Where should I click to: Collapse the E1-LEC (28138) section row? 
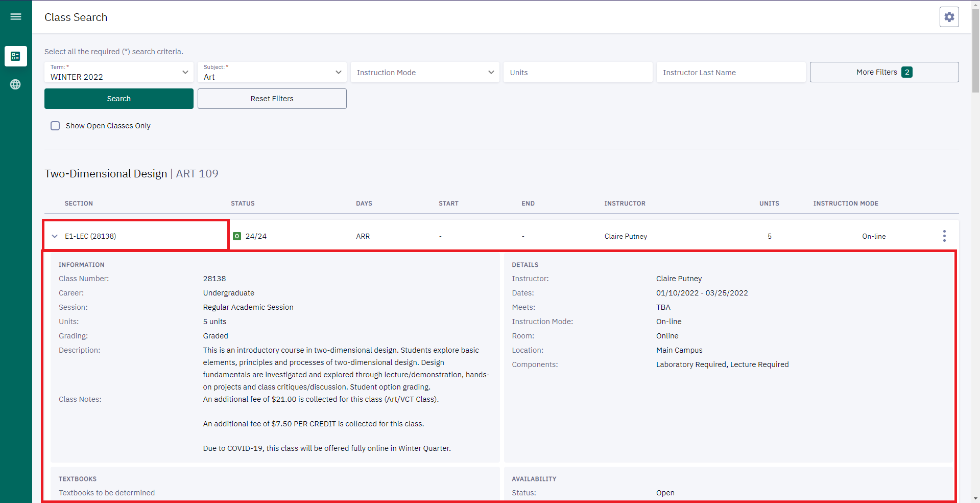click(55, 236)
